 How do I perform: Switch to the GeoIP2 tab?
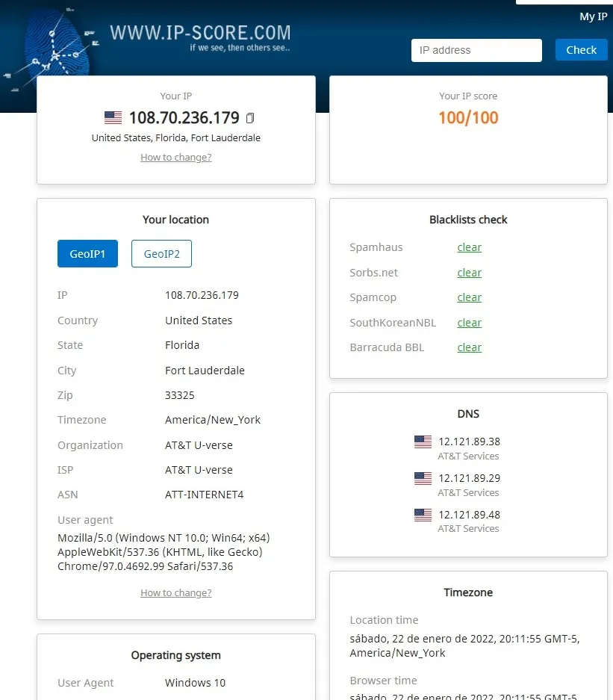161,253
